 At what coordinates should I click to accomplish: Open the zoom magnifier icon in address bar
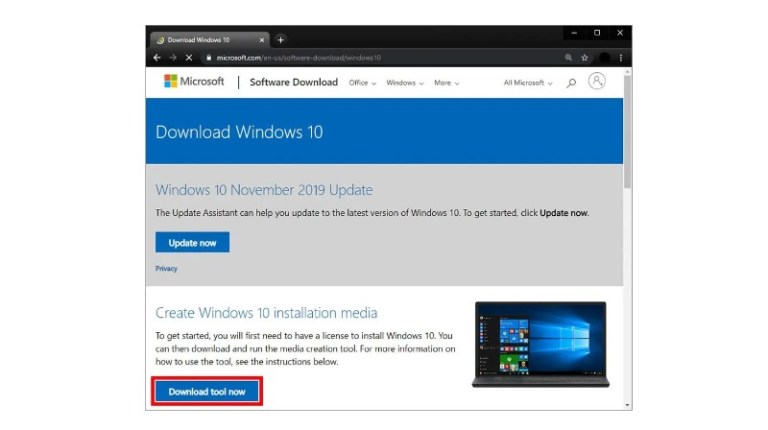click(568, 58)
